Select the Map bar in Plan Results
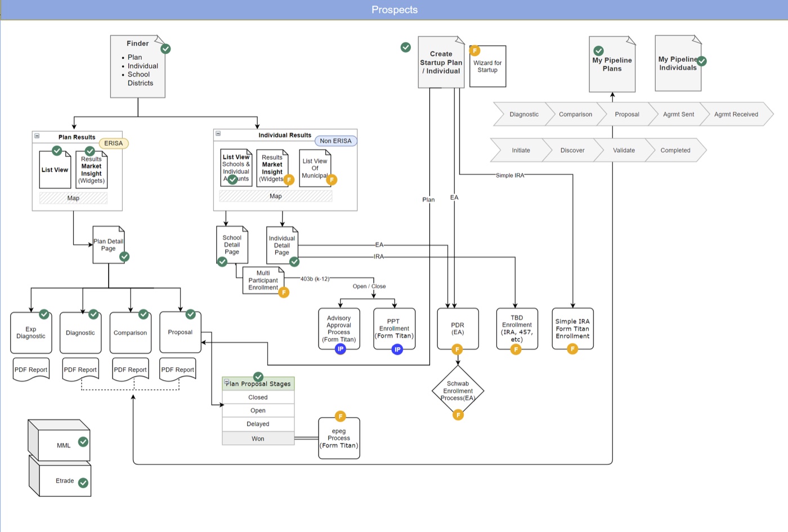The width and height of the screenshot is (788, 532). [x=73, y=198]
